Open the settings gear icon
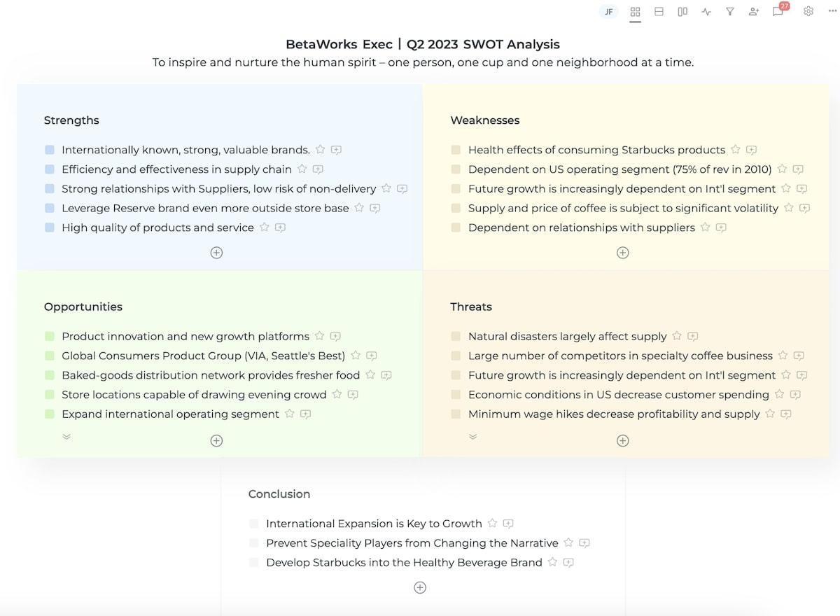The image size is (840, 616). (x=808, y=12)
